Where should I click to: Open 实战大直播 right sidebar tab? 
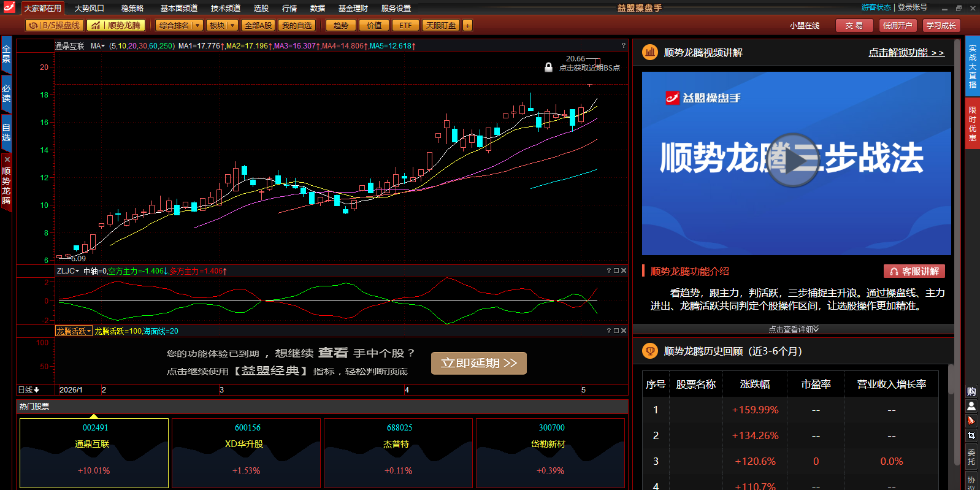(973, 66)
